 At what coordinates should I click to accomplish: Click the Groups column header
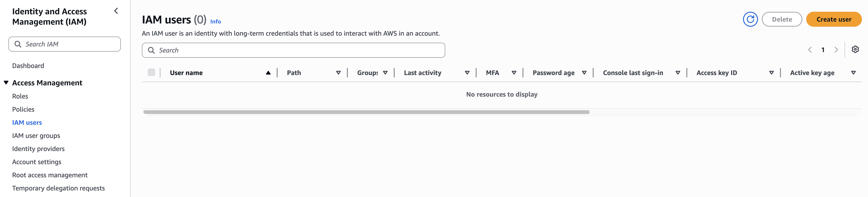(x=367, y=73)
